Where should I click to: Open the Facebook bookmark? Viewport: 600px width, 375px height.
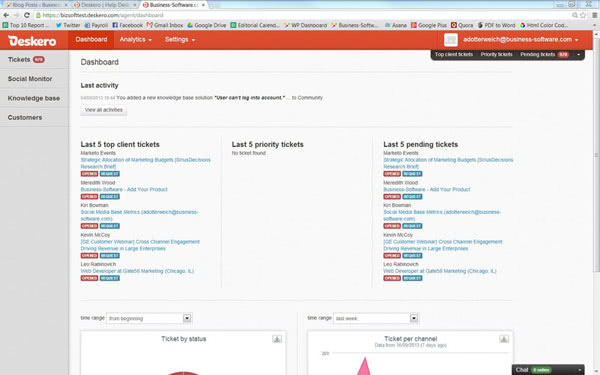pos(127,25)
